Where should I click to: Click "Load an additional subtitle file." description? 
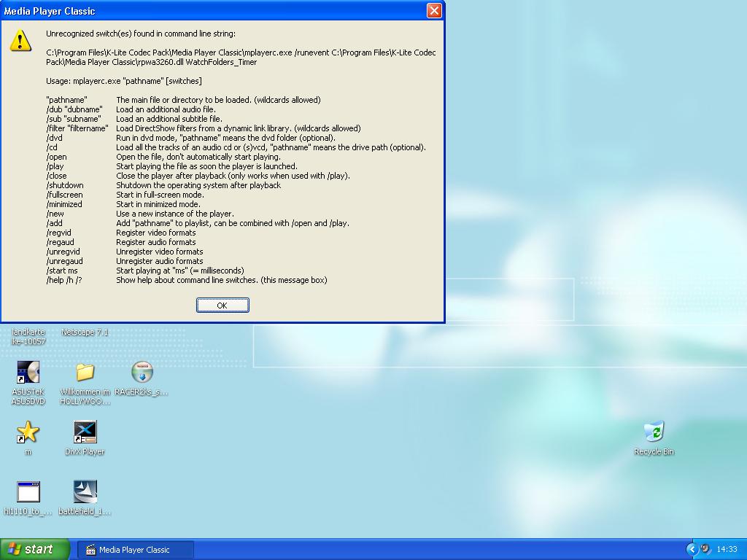(x=169, y=119)
